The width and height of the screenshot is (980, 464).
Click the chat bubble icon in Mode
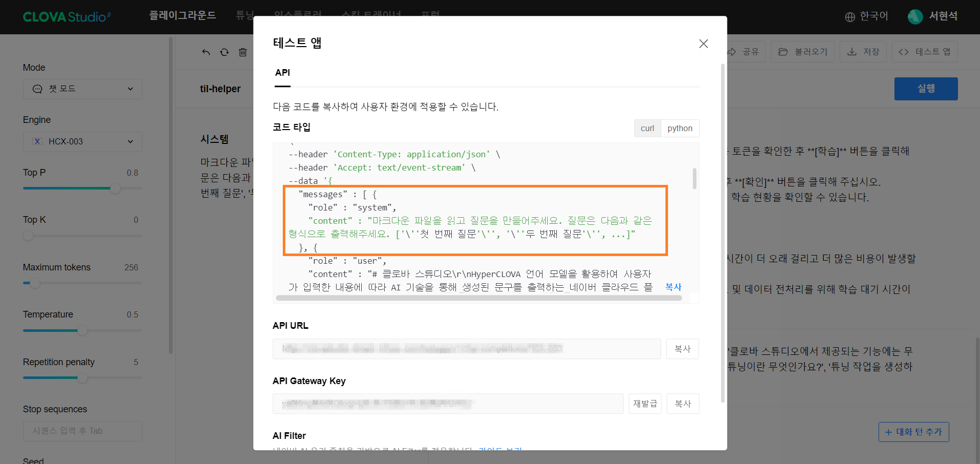point(37,89)
